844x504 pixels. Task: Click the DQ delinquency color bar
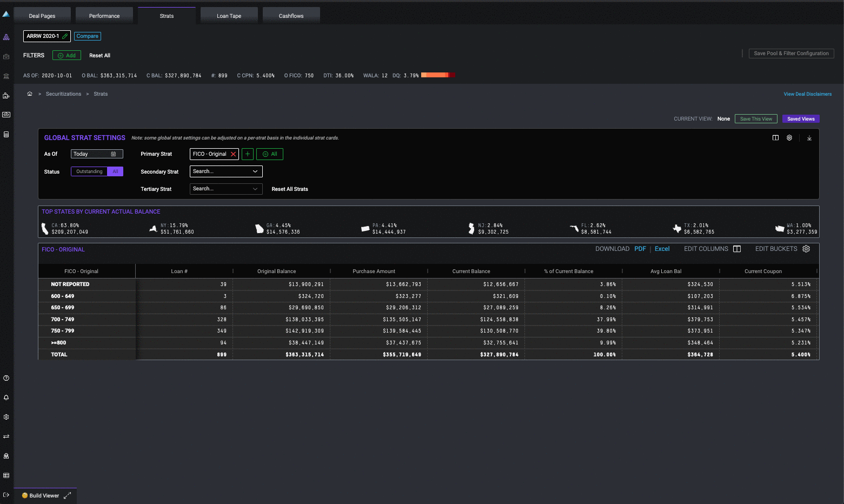[x=437, y=75]
